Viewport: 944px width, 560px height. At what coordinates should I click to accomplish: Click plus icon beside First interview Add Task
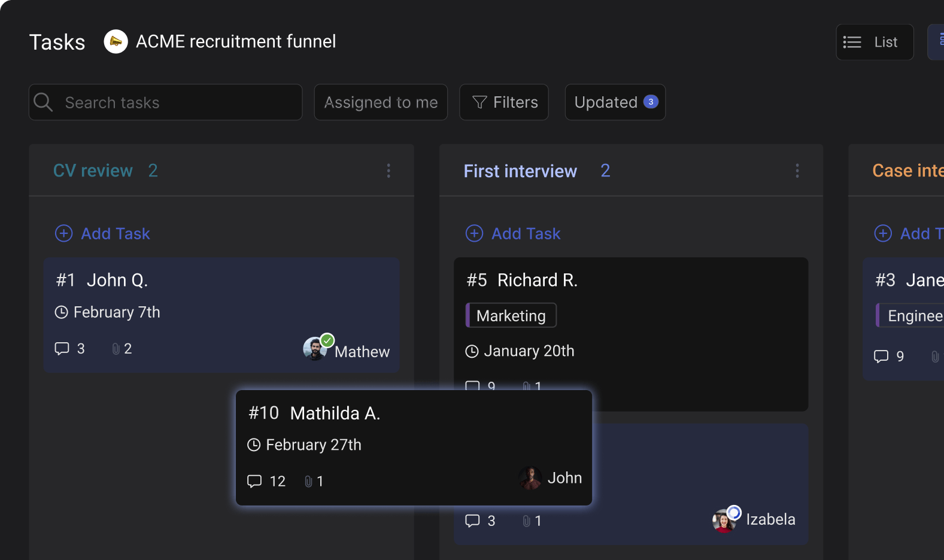[x=475, y=233]
